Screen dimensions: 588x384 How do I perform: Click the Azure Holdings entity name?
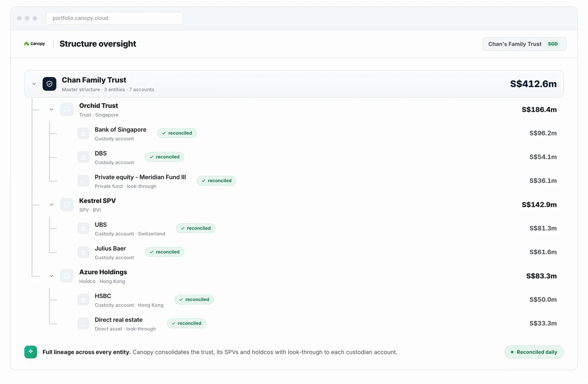(x=103, y=272)
